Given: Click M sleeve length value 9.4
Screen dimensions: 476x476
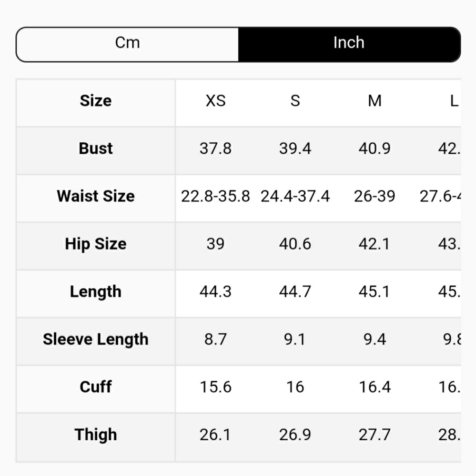Looking at the screenshot, I should 375,339.
